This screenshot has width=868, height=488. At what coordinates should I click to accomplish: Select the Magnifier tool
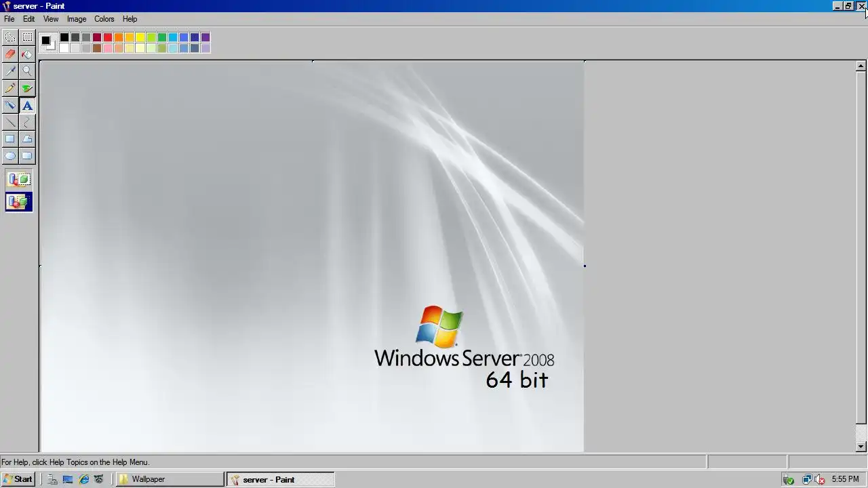[27, 71]
